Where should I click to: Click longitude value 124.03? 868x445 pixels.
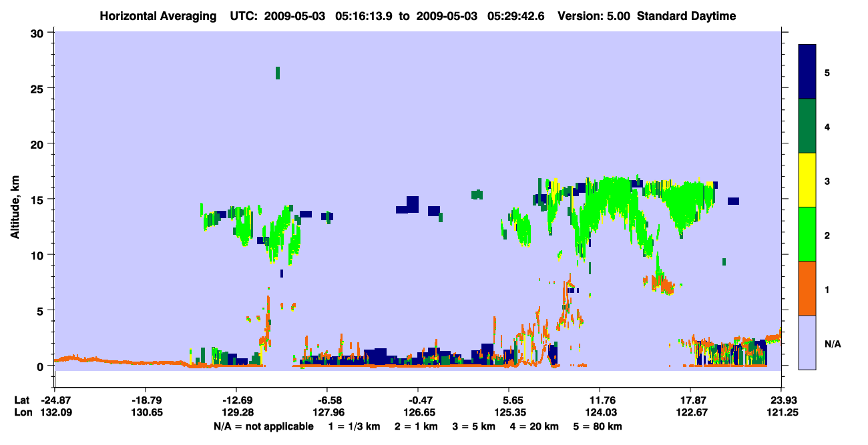600,413
